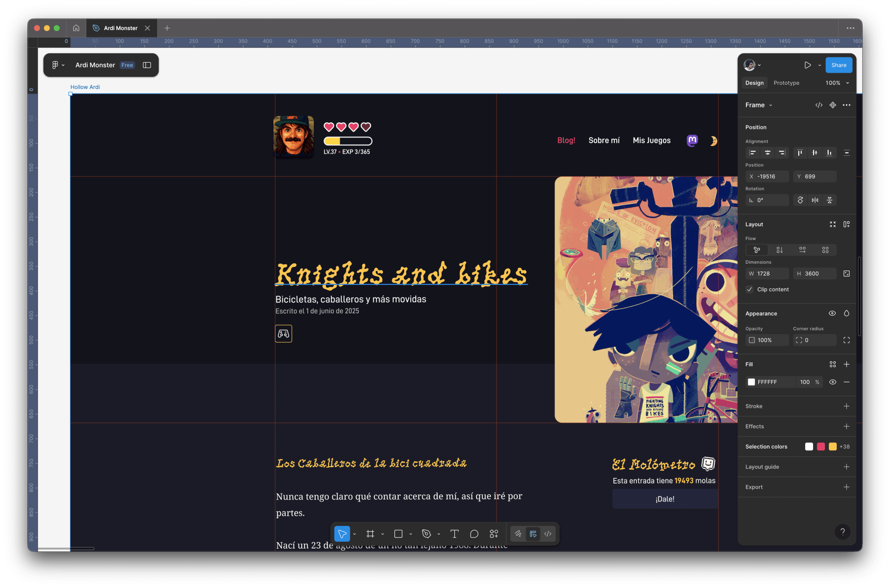
Task: Switch to Dev Mode code view
Action: click(x=547, y=534)
